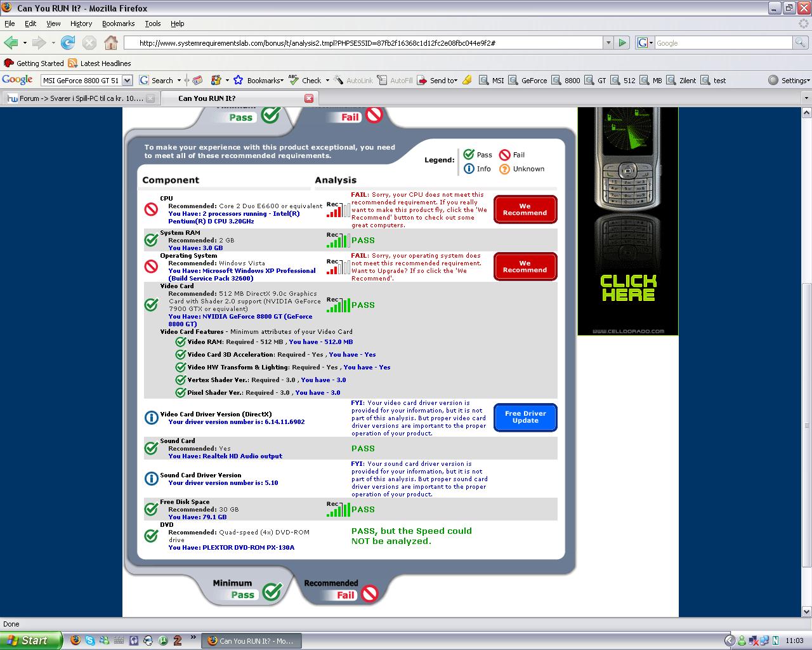Find the word Zilent on the page
Viewport: 812px width, 650px height.
pyautogui.click(x=681, y=80)
